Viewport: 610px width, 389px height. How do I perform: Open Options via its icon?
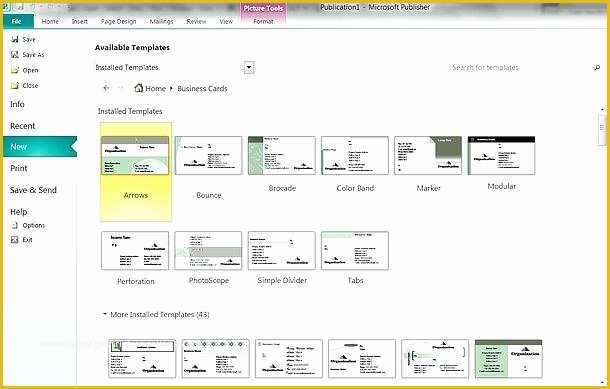click(x=15, y=225)
